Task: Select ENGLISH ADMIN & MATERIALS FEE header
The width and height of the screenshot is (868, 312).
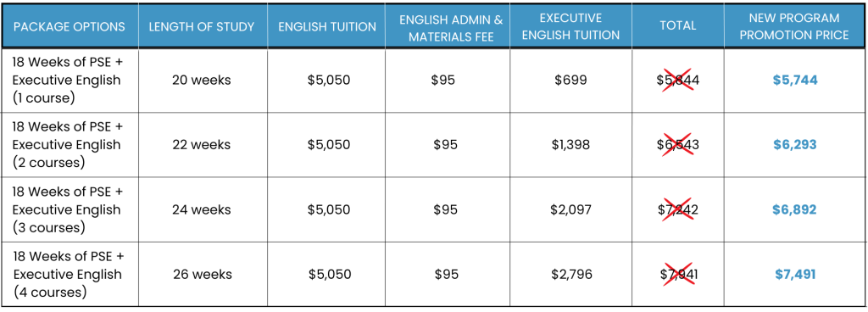Action: click(x=451, y=28)
